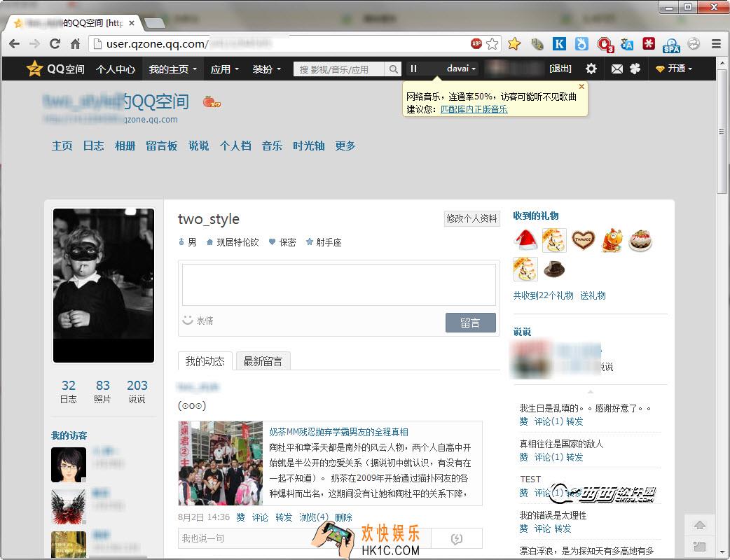This screenshot has height=560, width=730.
Task: Click the page vertical scrollbar thumb
Action: (x=722, y=131)
